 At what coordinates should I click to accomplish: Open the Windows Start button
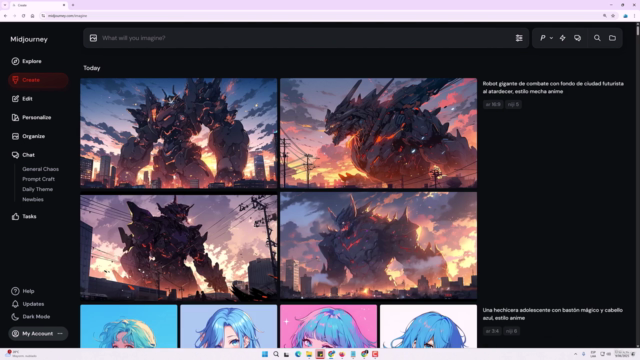[x=265, y=354]
